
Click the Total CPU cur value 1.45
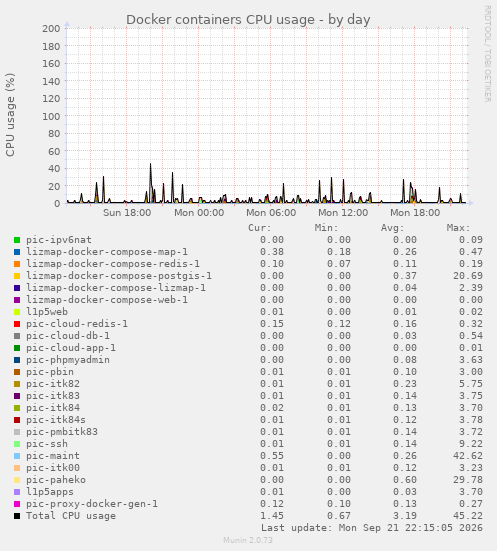[272, 516]
